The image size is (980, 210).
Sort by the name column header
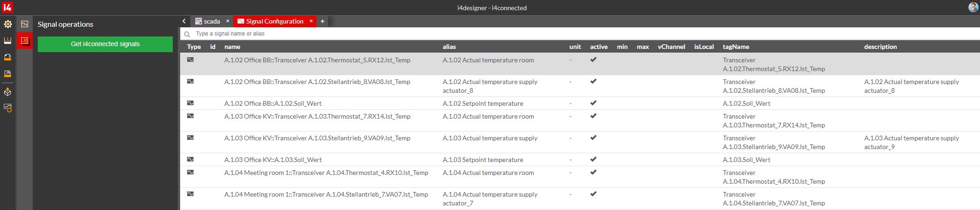coord(232,47)
